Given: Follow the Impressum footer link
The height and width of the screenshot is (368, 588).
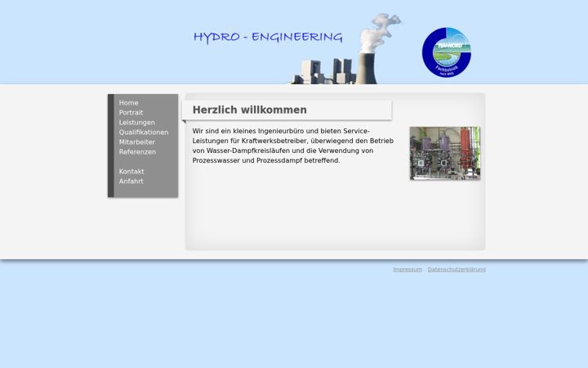Looking at the screenshot, I should coord(408,269).
